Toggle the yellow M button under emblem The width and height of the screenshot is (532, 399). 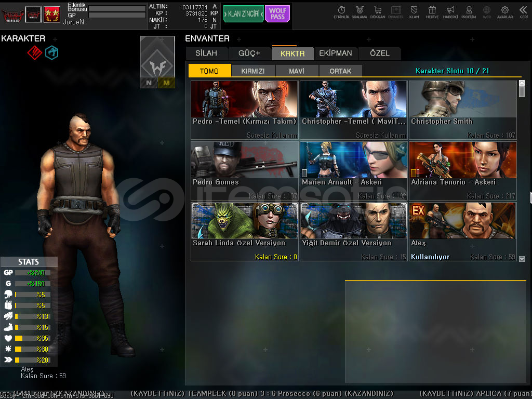(x=166, y=83)
